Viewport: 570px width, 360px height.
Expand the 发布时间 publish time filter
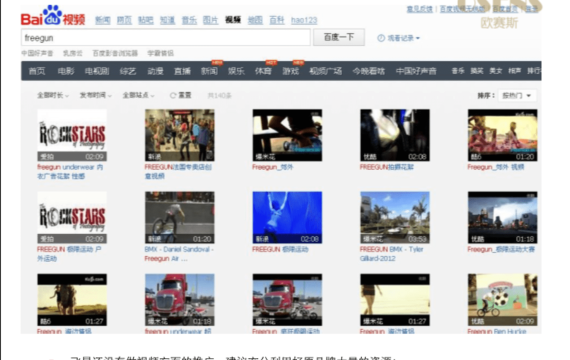click(x=96, y=95)
